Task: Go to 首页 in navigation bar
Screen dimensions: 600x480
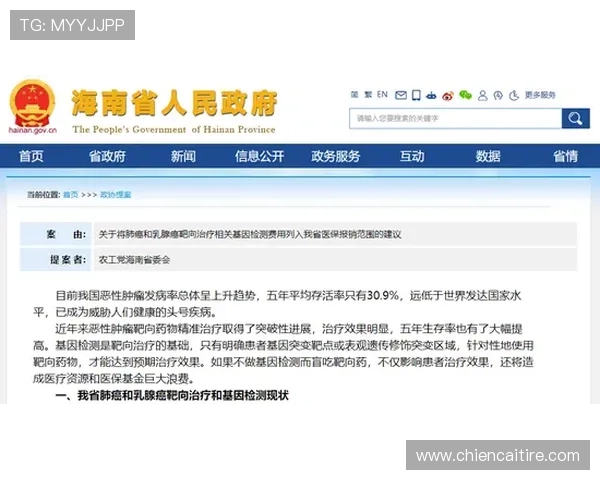Action: coord(31,156)
